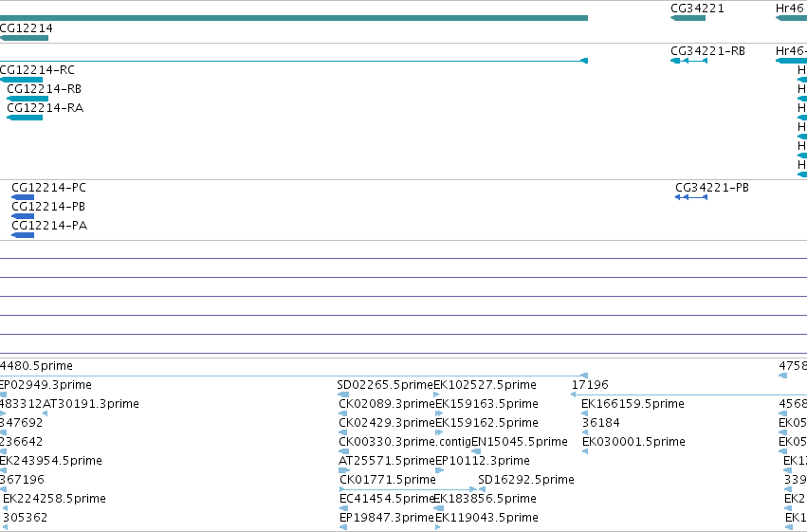Select the 17196 feature label

click(x=590, y=385)
